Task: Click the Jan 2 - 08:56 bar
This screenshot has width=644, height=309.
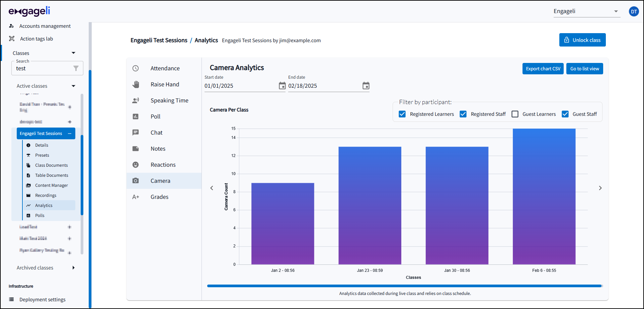Action: 283,224
